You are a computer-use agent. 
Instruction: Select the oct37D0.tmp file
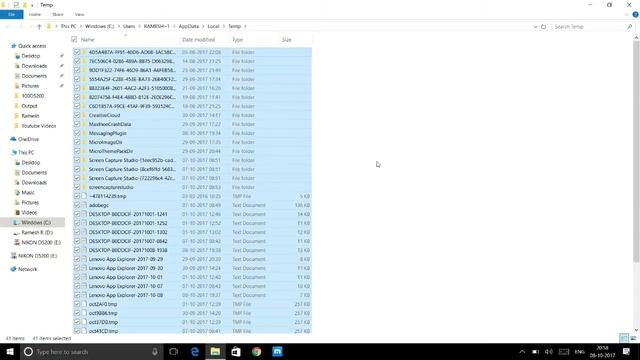[x=103, y=322]
